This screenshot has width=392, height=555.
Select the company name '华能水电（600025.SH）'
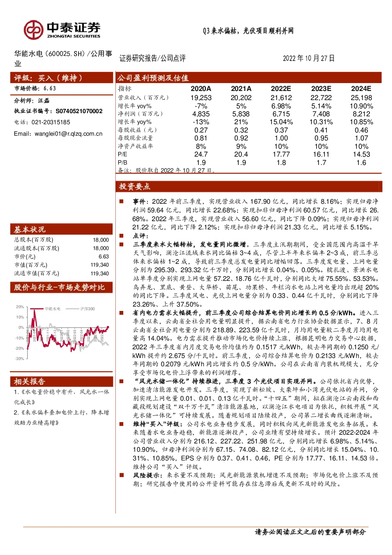click(x=51, y=53)
